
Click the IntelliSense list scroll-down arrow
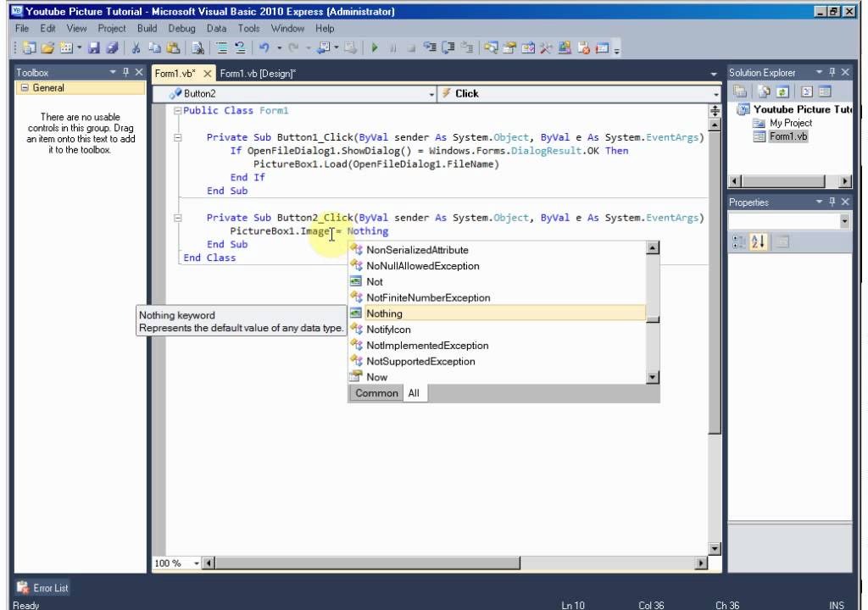pos(653,378)
